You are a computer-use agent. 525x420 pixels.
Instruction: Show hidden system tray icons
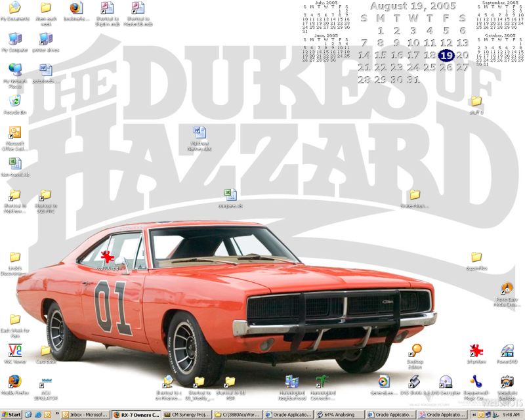click(474, 415)
